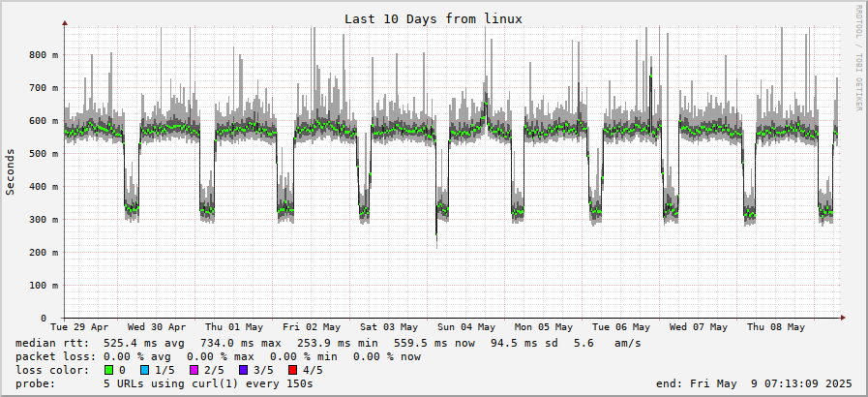Screen dimensions: 868x397
Task: Click the purple 3/5 loss color swatch
Action: (244, 370)
